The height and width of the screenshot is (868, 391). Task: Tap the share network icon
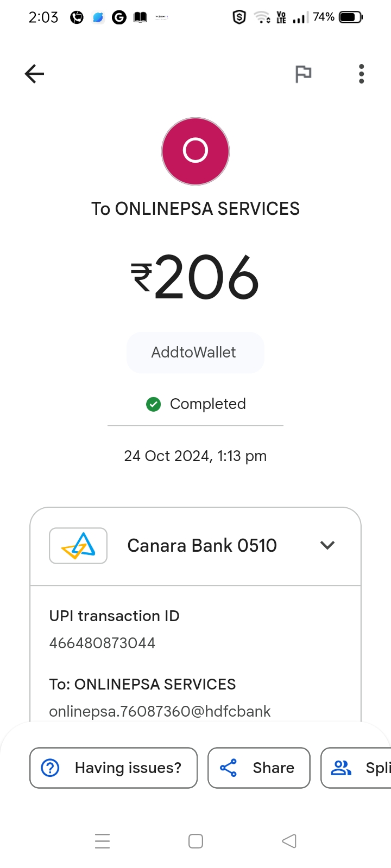(x=229, y=768)
